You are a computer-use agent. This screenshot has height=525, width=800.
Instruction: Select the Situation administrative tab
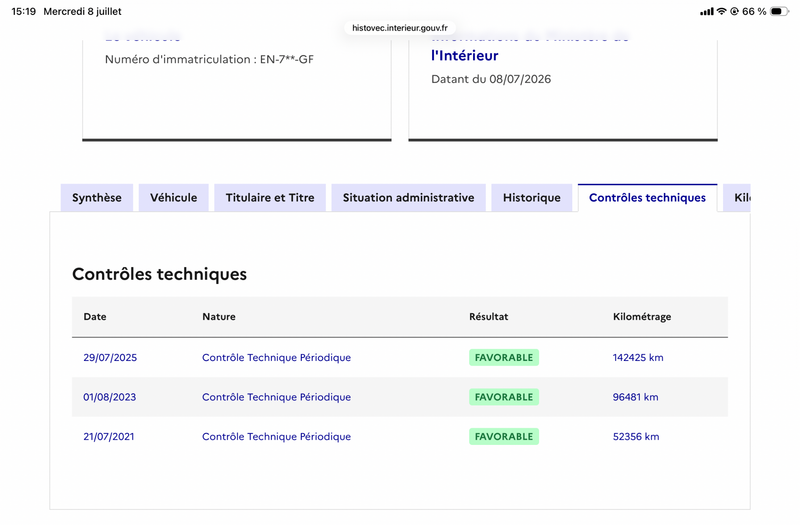tap(408, 197)
